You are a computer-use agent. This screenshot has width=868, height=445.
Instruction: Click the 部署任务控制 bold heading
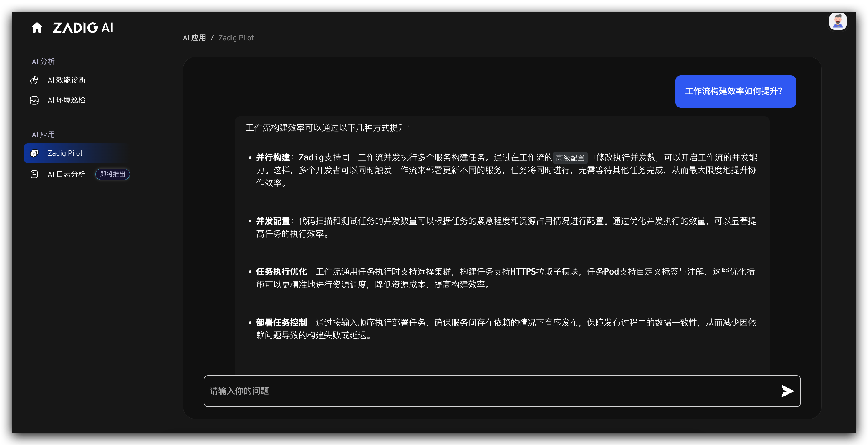[x=281, y=323]
